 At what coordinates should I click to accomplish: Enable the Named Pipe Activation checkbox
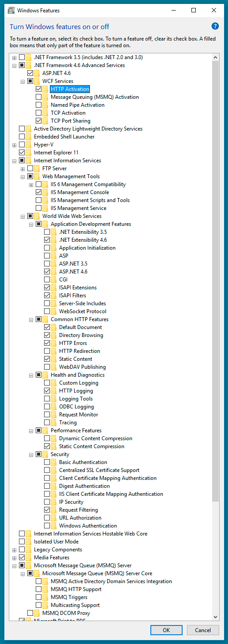tap(39, 105)
